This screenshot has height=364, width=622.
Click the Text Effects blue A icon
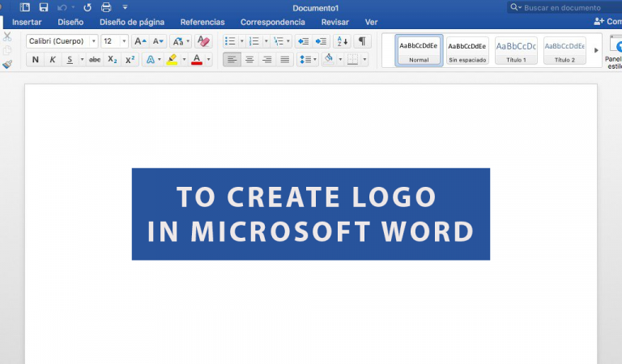[x=151, y=60]
